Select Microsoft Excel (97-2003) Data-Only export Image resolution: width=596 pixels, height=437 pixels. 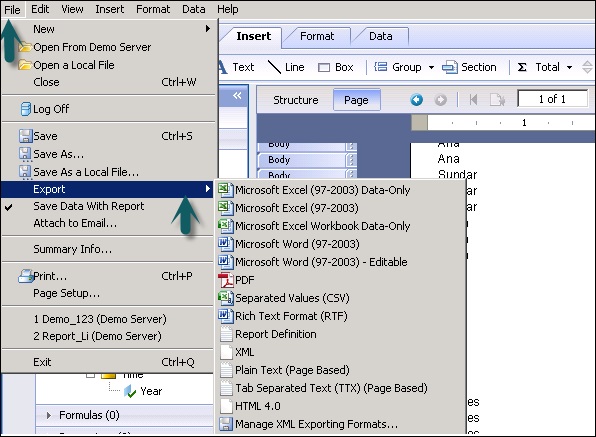341,190
